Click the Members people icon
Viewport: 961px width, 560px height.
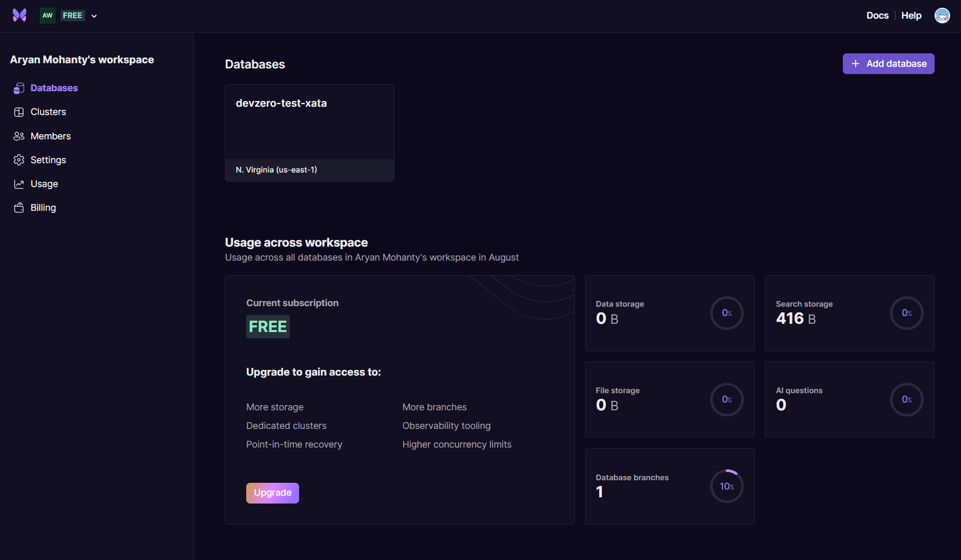tap(19, 136)
